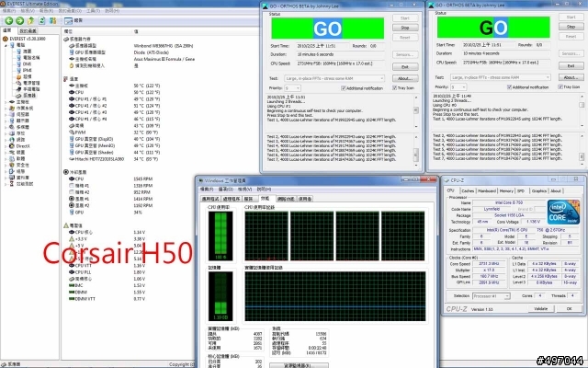Screen dimensions: 588x368
Task: Expand the 主機板 motherboard node arrow
Action: (x=6, y=102)
